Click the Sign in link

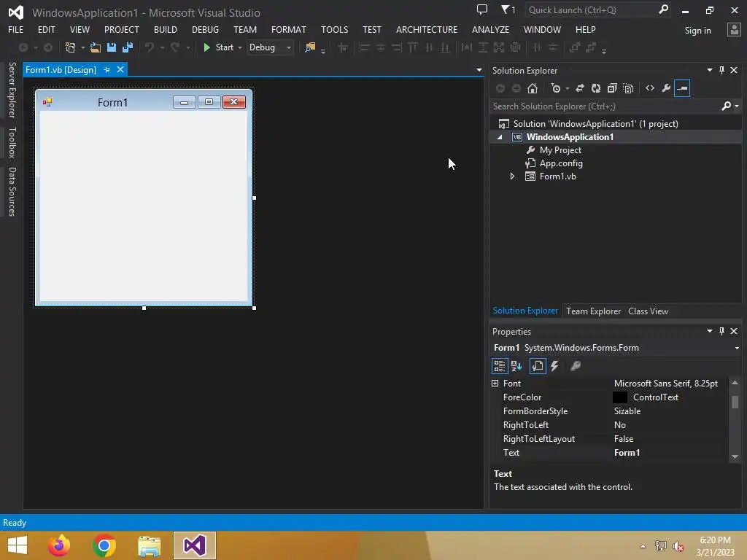[x=697, y=31]
